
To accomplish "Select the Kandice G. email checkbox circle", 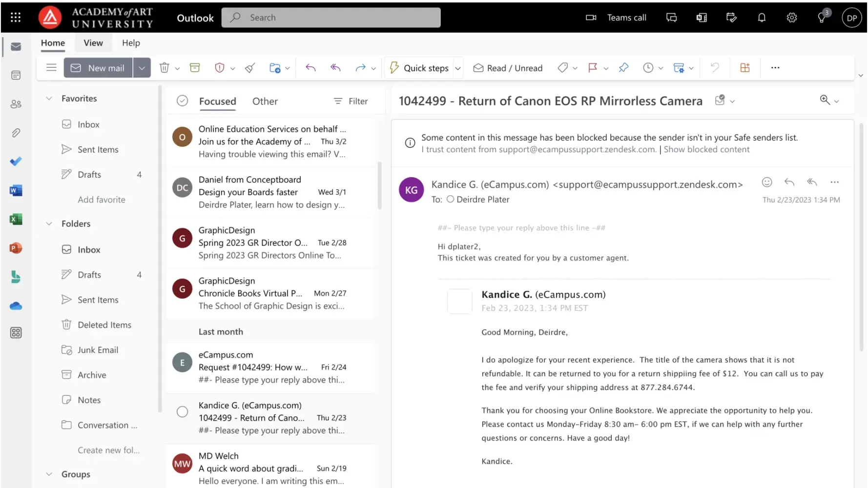I will click(182, 412).
